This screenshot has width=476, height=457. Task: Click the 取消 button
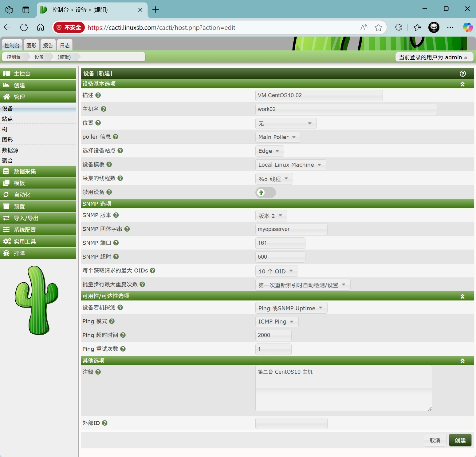tap(435, 440)
